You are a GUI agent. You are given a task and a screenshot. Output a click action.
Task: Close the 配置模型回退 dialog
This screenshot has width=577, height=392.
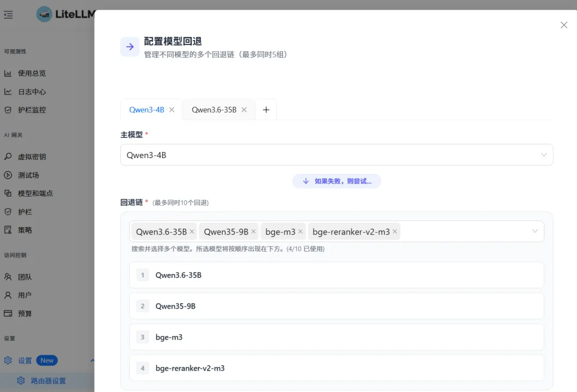point(564,25)
